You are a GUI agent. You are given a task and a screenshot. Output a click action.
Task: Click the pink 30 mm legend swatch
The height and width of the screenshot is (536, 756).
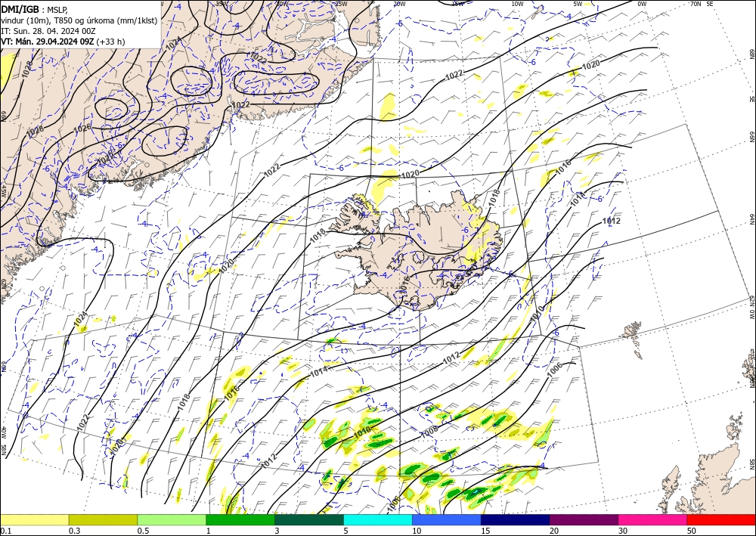click(653, 519)
